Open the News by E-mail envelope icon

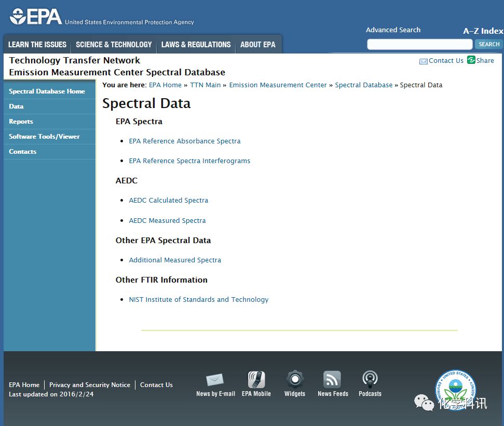(x=215, y=380)
